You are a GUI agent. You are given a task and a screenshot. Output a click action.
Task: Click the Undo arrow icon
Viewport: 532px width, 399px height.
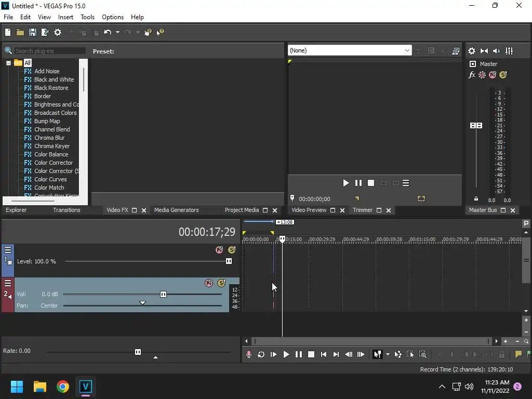[108, 32]
